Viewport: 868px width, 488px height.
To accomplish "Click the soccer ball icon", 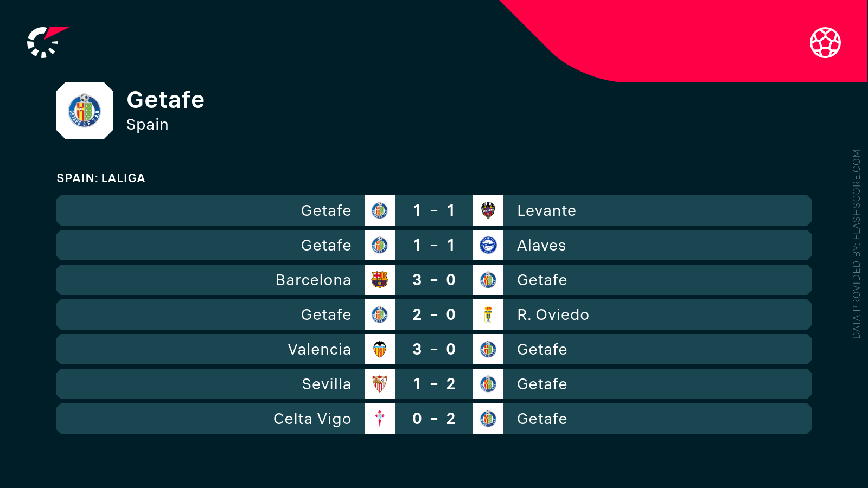I will pos(825,42).
